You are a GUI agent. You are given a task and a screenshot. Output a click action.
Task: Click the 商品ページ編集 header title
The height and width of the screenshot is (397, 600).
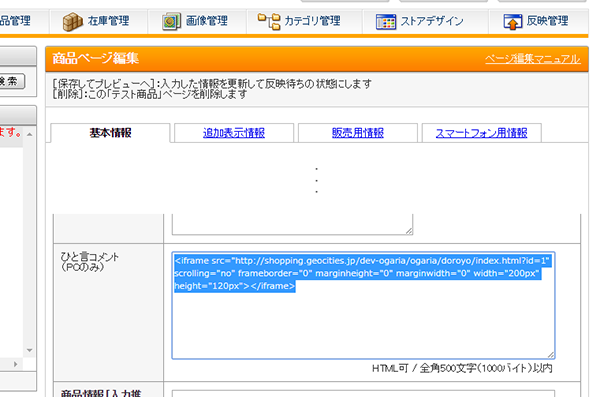95,58
